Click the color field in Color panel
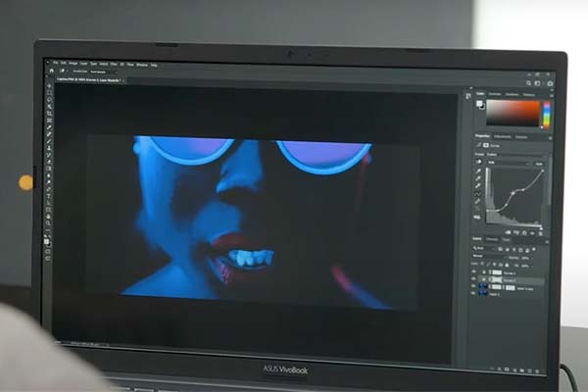 pos(513,113)
